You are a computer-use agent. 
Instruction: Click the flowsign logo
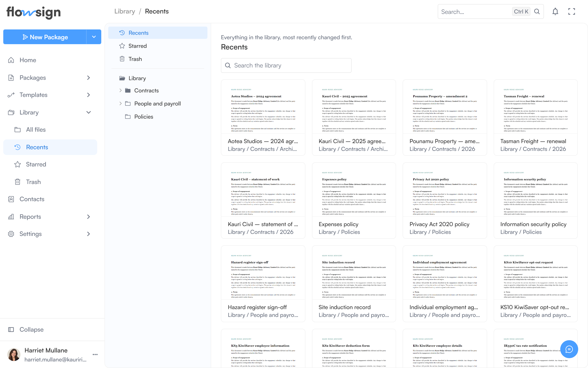click(33, 12)
